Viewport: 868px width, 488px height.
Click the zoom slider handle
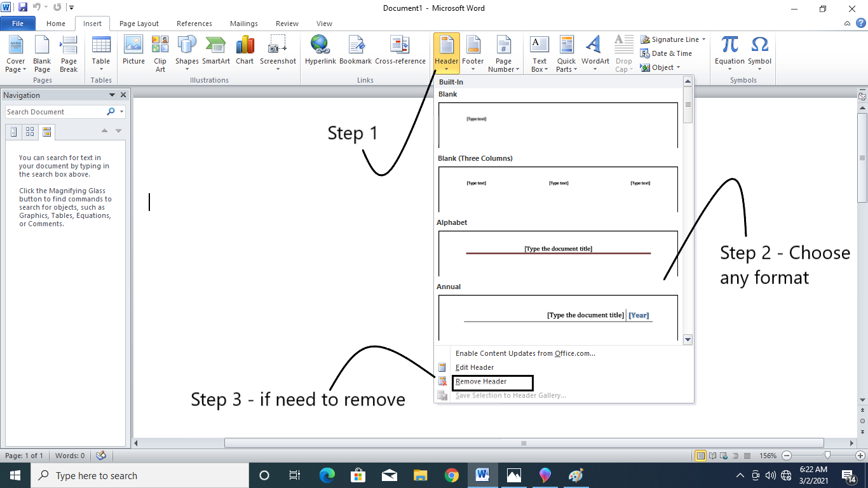[827, 456]
